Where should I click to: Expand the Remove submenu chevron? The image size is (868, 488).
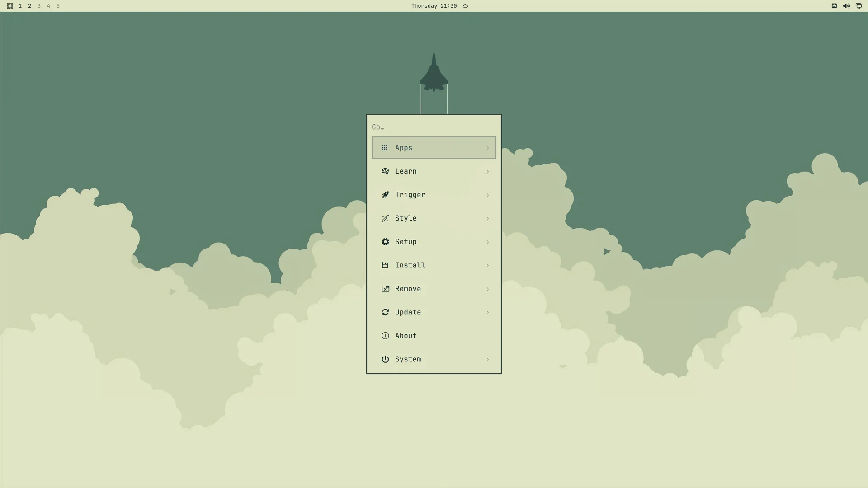[487, 289]
